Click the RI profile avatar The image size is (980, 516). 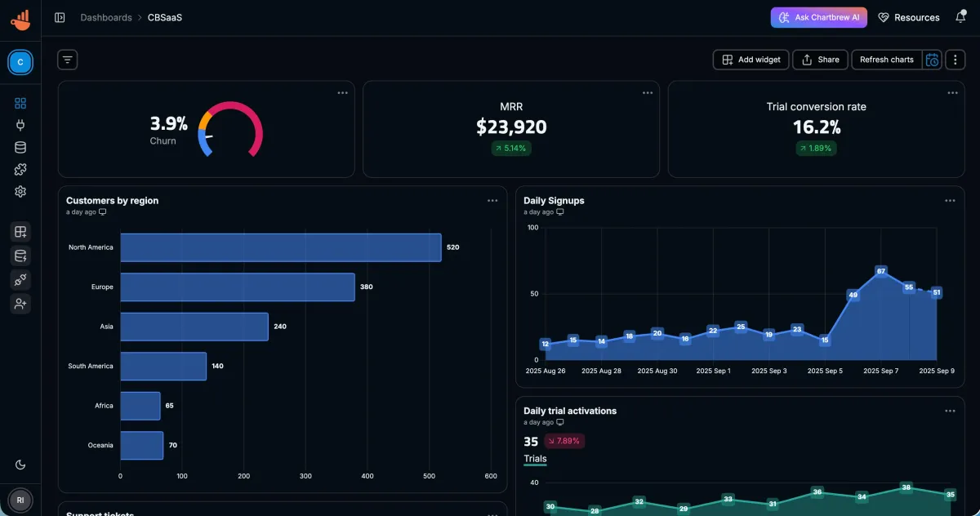click(20, 500)
